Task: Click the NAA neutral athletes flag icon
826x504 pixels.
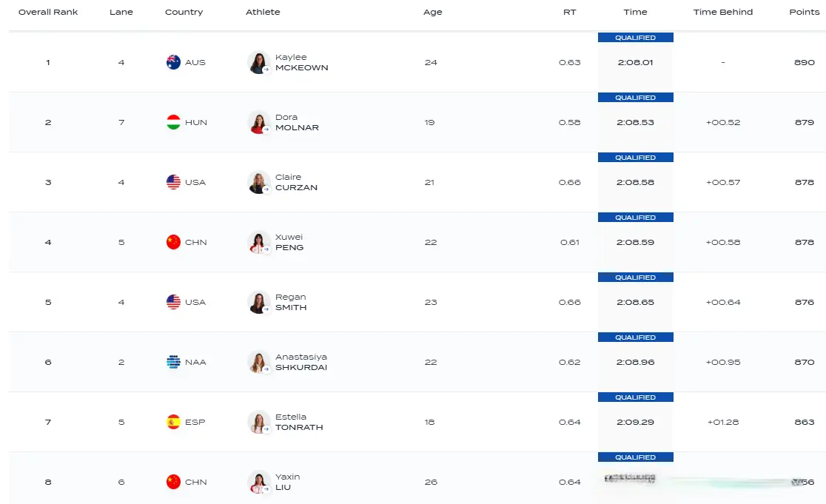Action: point(173,362)
